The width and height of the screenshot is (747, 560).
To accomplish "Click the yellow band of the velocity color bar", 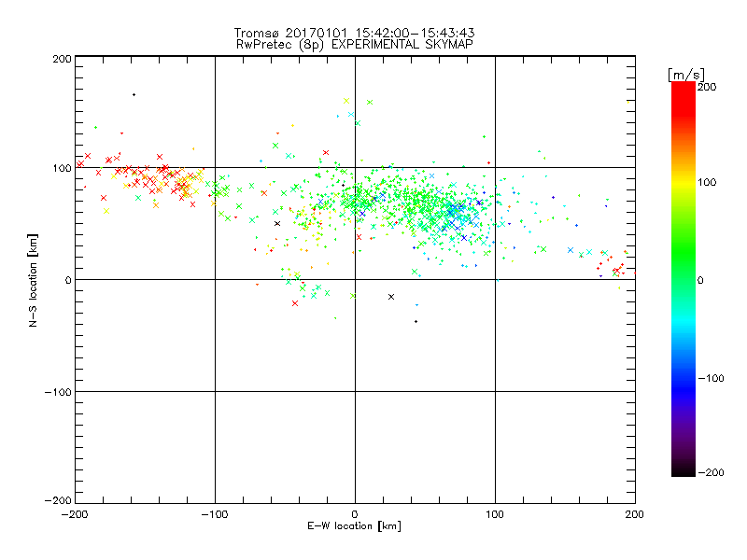I will coord(684,183).
